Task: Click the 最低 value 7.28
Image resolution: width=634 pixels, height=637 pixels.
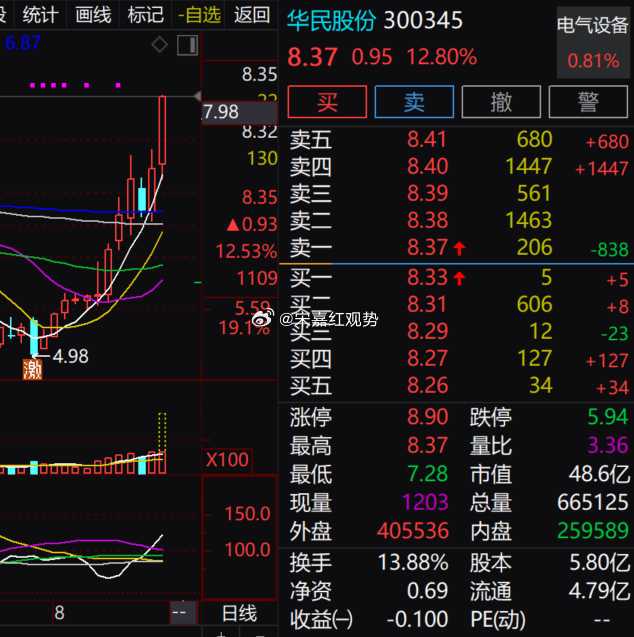Action: [x=427, y=474]
